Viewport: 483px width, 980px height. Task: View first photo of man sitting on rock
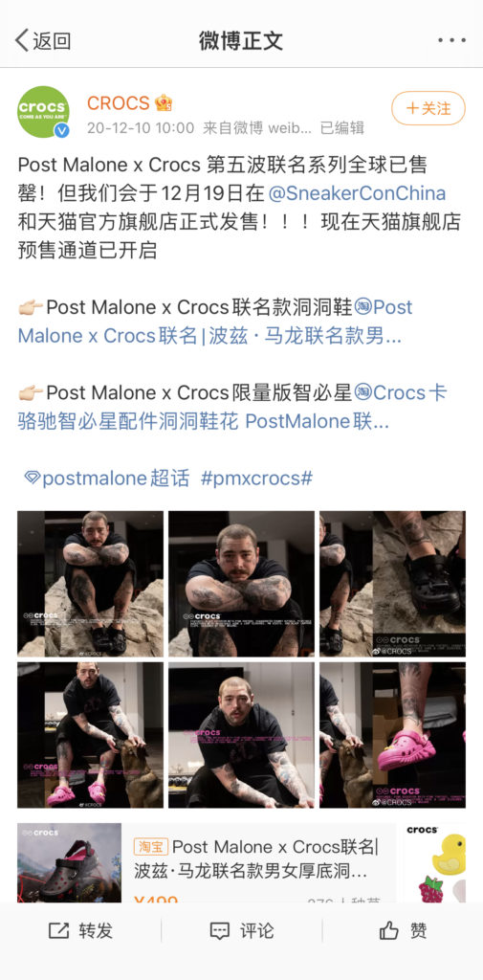click(x=90, y=584)
